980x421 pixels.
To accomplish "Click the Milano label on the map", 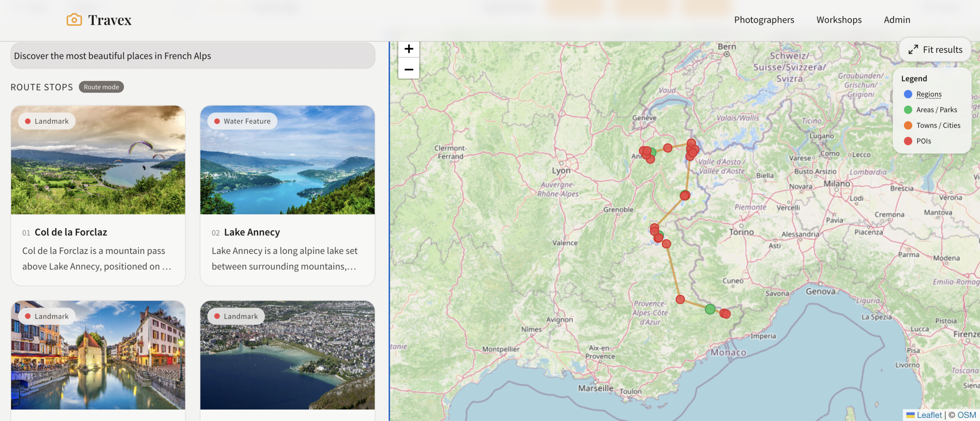I will (x=836, y=183).
